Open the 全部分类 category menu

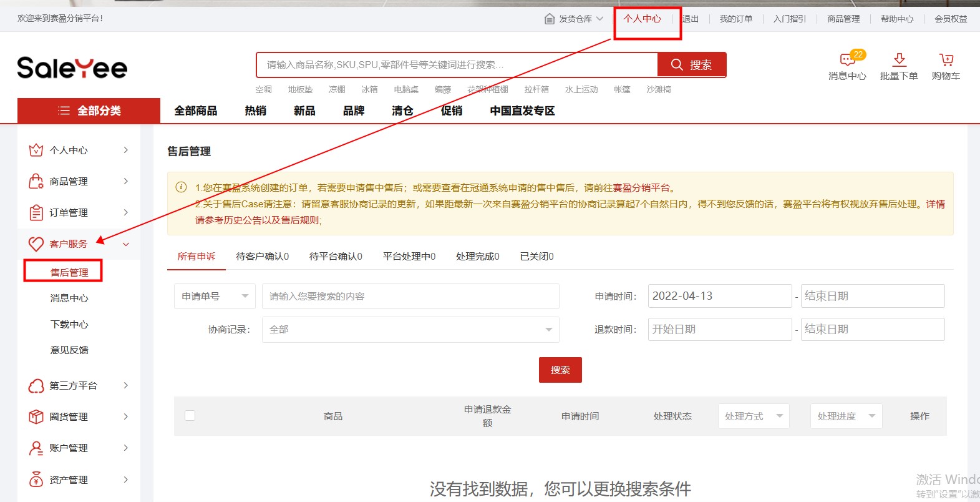(89, 111)
